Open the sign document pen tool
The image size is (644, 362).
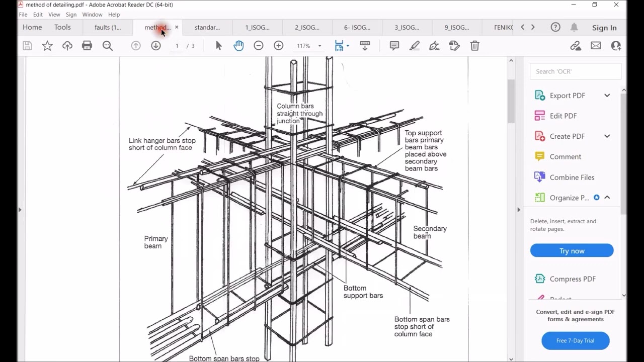click(x=434, y=46)
